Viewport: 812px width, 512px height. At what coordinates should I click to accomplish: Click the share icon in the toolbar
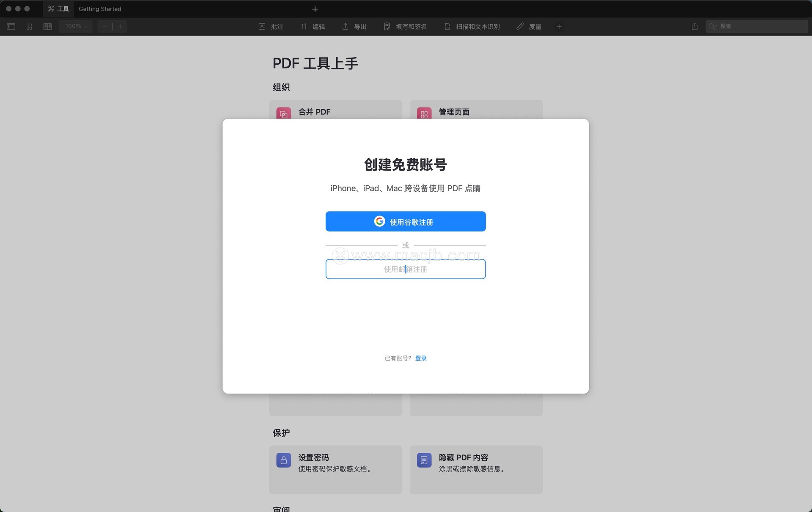tap(694, 26)
